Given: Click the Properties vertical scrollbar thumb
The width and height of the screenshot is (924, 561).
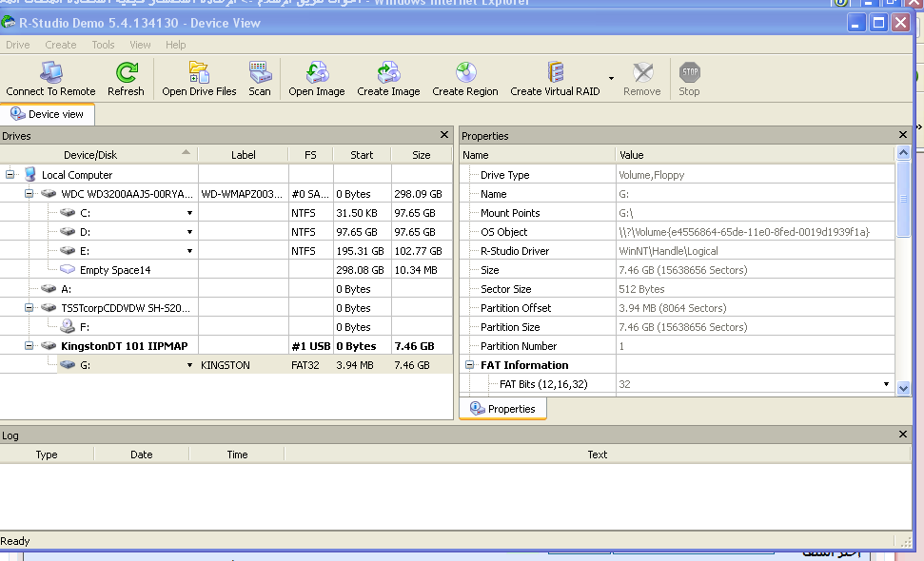Looking at the screenshot, I should click(903, 199).
